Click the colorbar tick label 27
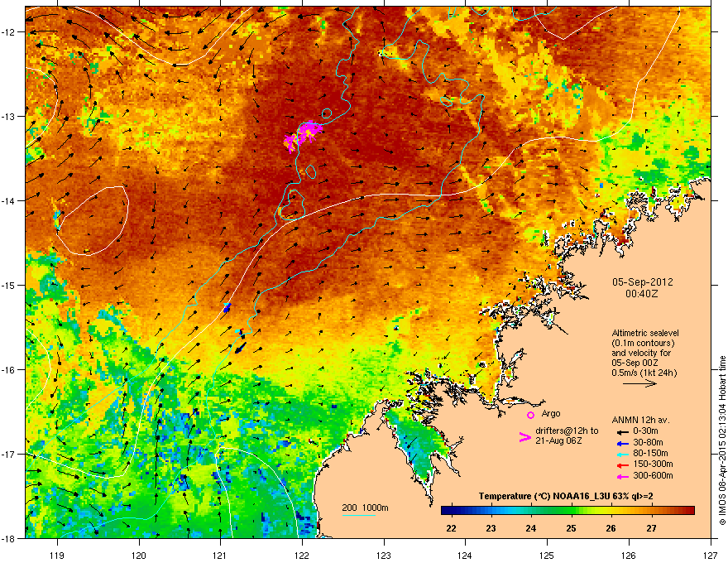 tap(651, 528)
